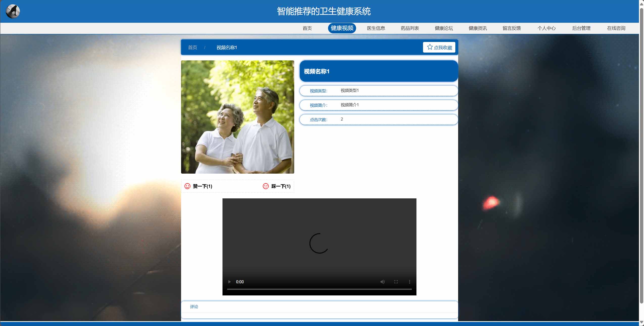644x326 pixels.
Task: Click the 点击次数 label
Action: (318, 120)
